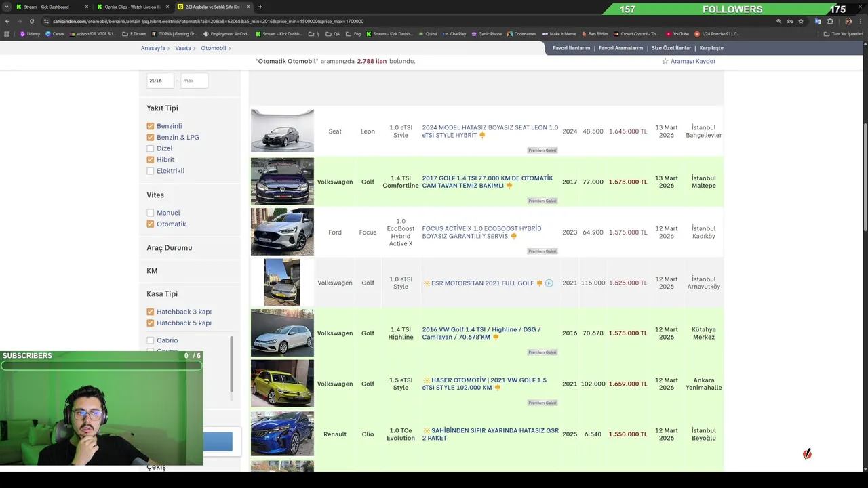
Task: Open the E Ticaret bookmark folder
Action: (135, 34)
